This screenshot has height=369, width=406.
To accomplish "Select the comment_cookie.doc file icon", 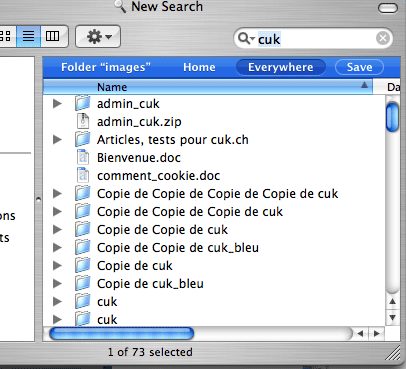I will coord(83,175).
